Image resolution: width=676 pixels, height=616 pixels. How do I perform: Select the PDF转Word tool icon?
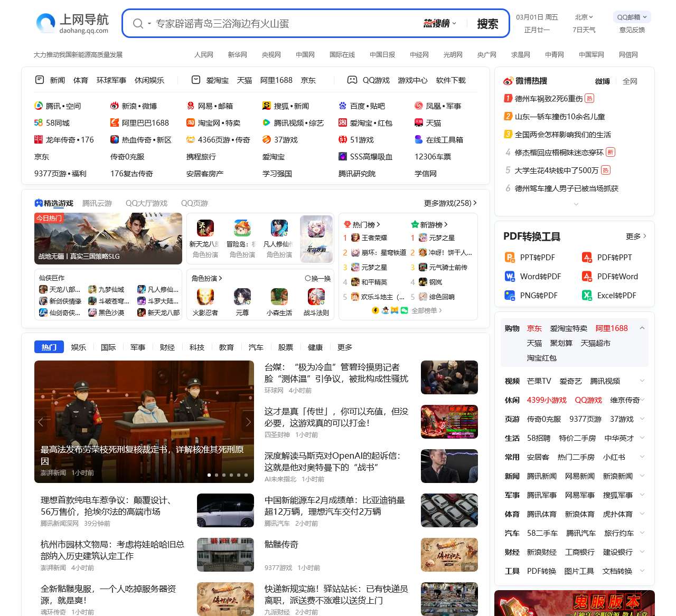click(587, 276)
